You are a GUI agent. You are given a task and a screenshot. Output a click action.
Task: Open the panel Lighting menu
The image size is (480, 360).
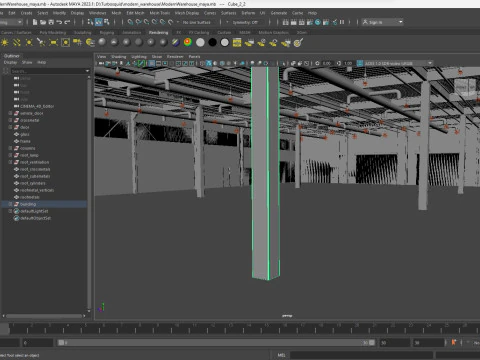click(x=139, y=57)
